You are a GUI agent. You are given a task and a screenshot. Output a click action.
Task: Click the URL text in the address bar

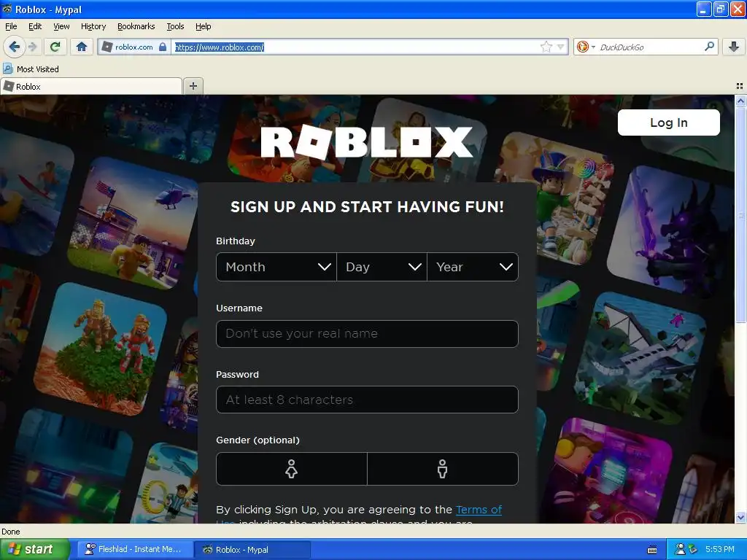pyautogui.click(x=219, y=47)
